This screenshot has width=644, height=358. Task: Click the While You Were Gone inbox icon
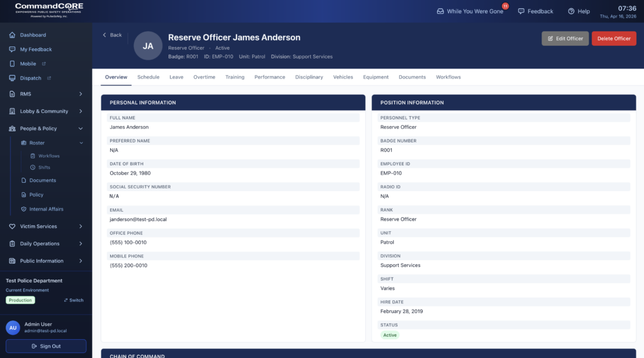click(x=440, y=11)
